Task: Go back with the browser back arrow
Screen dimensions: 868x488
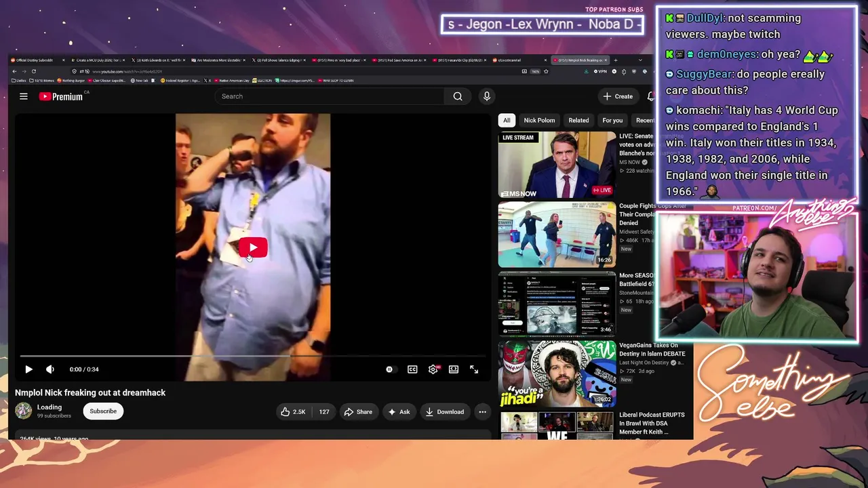Action: 14,71
